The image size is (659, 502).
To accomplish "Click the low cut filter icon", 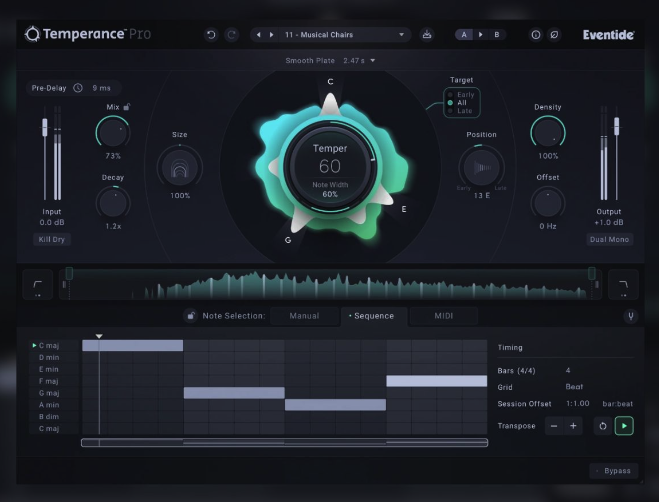I will [37, 285].
